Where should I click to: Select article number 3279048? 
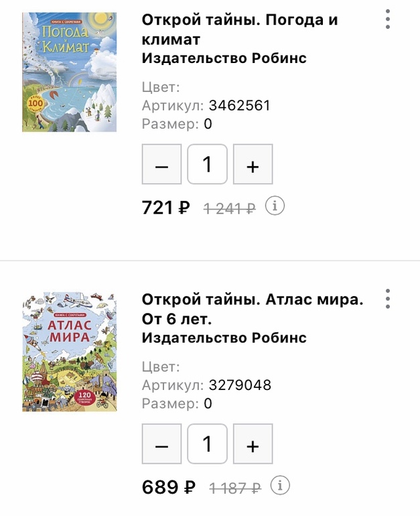[239, 385]
